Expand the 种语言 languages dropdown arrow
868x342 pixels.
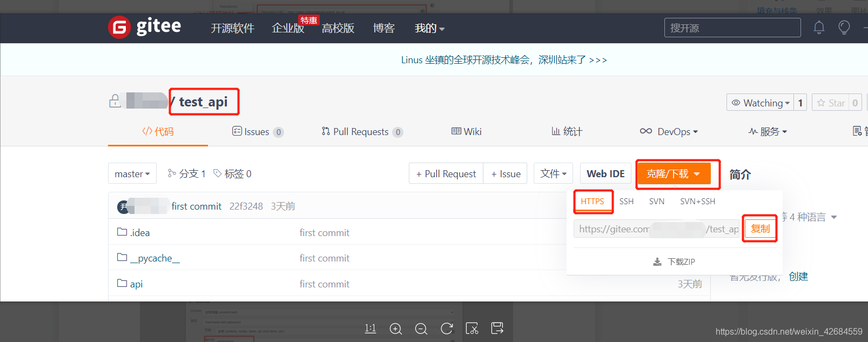[834, 217]
